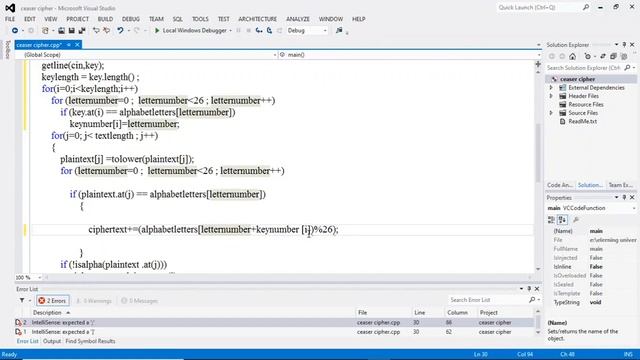Open the Local Windows Debugger dropdown arrow
Screen dimensions: 640x360
pyautogui.click(x=231, y=31)
